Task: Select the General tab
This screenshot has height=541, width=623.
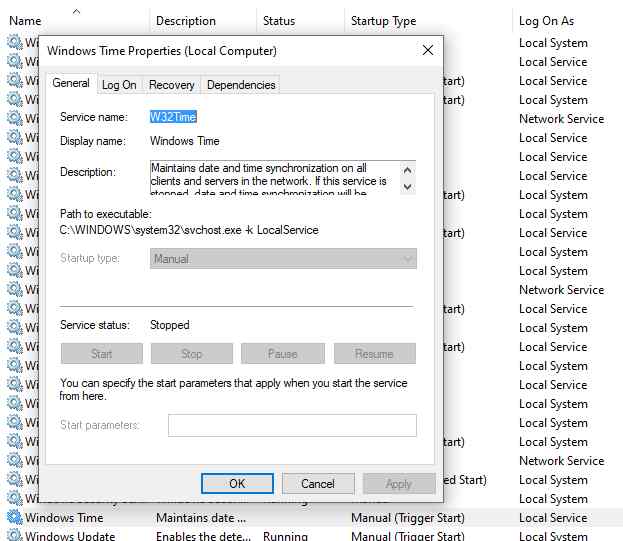Action: tap(71, 84)
